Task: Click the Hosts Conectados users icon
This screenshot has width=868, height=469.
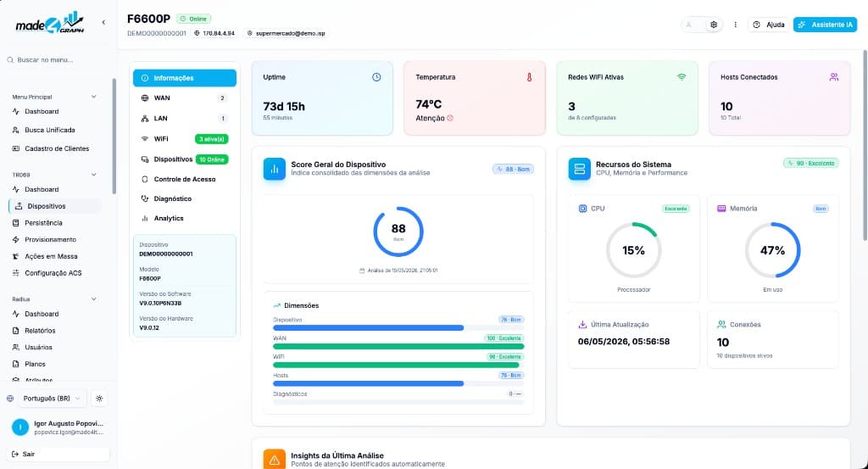Action: (834, 77)
